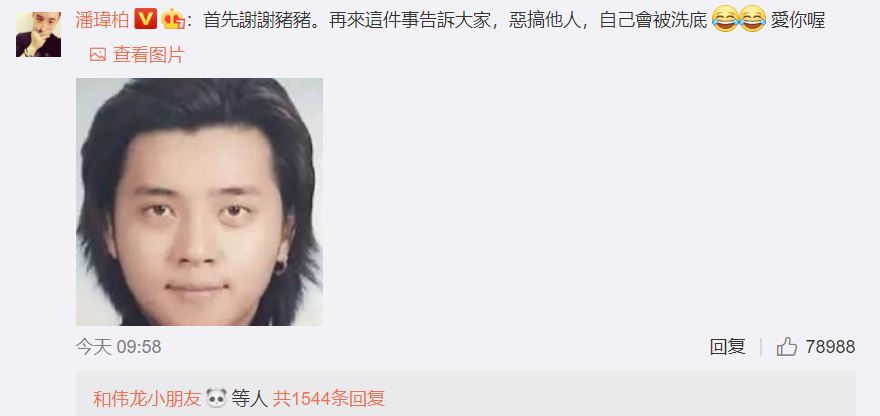Viewport: 880px width, 416px height.
Task: Click the 愛你喔 text ending the comment
Action: [798, 21]
